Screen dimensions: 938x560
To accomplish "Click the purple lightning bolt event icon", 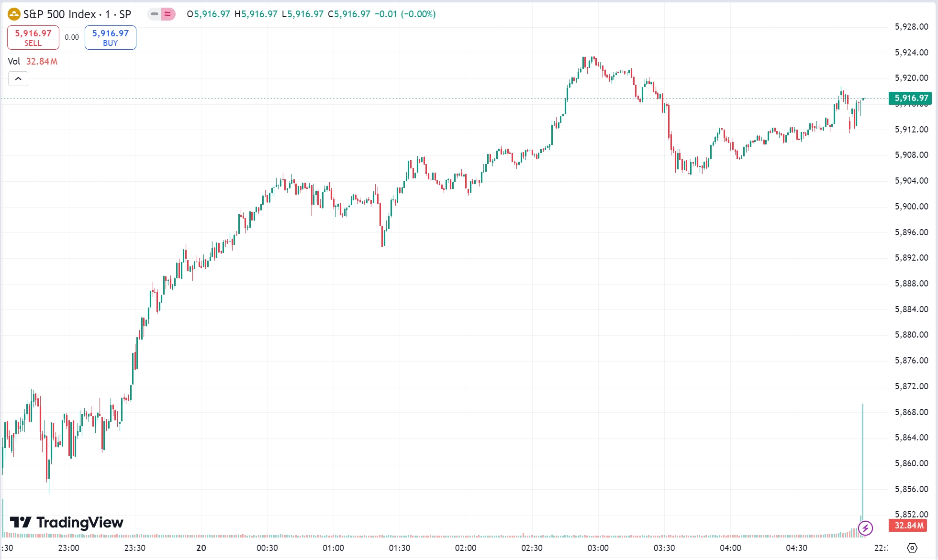I will (x=865, y=528).
